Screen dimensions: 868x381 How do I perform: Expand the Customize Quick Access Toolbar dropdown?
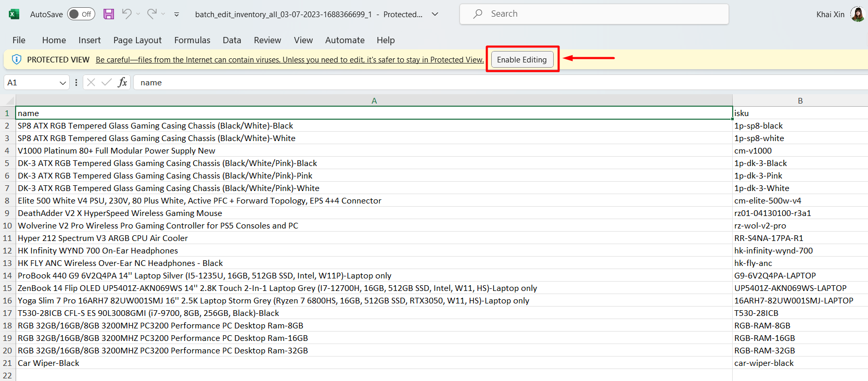coord(176,15)
